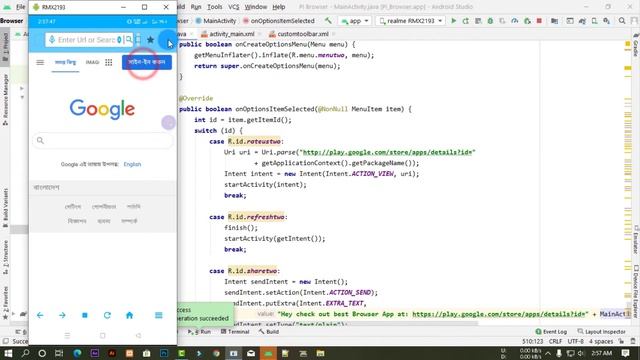The width and height of the screenshot is (640, 360).
Task: Go forward using the browser app's forward arrow
Action: point(62,315)
